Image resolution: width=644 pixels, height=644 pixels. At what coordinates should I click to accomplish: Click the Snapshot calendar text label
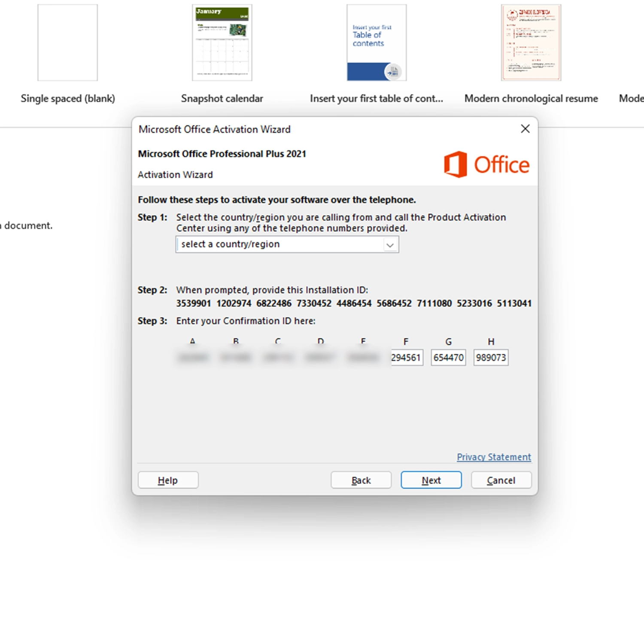[222, 98]
